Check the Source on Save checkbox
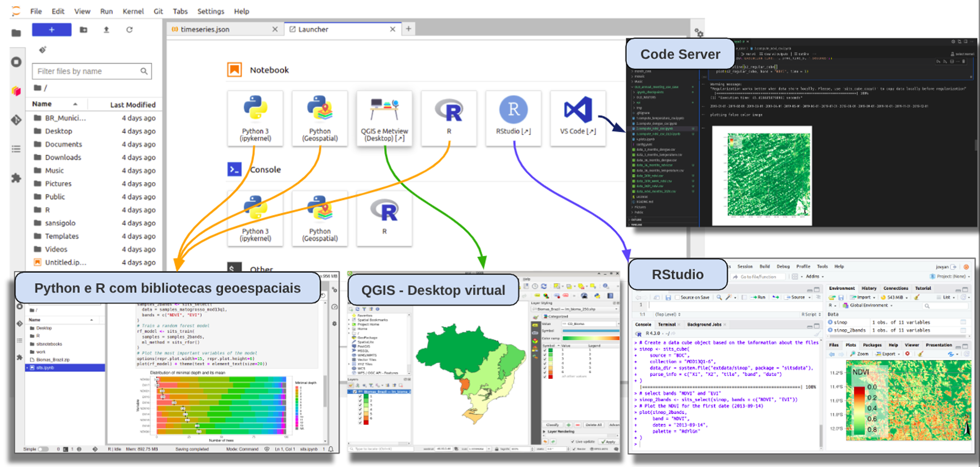980x467 pixels. 677,297
